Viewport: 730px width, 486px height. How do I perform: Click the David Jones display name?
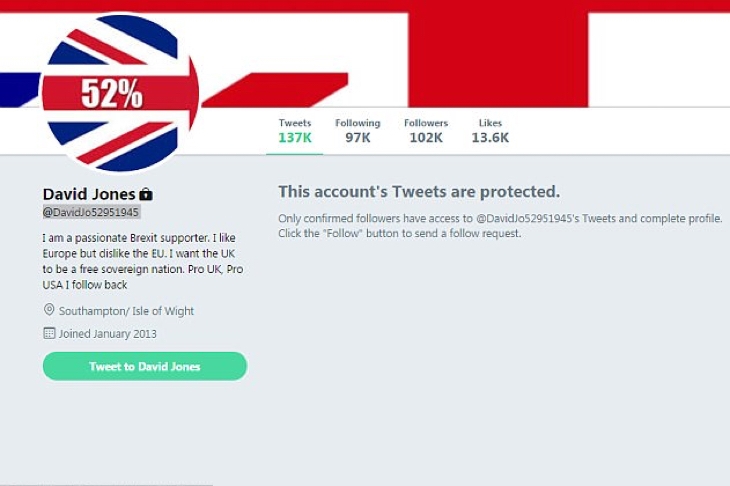click(89, 193)
